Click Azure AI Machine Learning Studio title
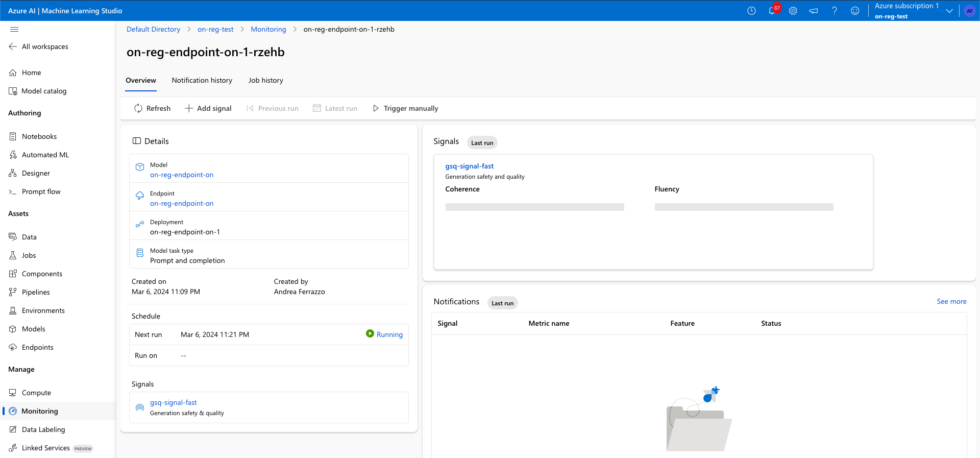 65,11
